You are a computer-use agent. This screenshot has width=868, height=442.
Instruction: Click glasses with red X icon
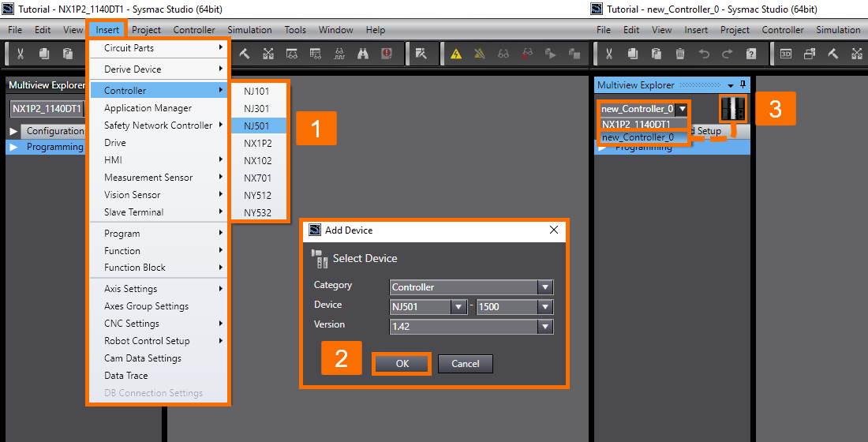(x=527, y=54)
